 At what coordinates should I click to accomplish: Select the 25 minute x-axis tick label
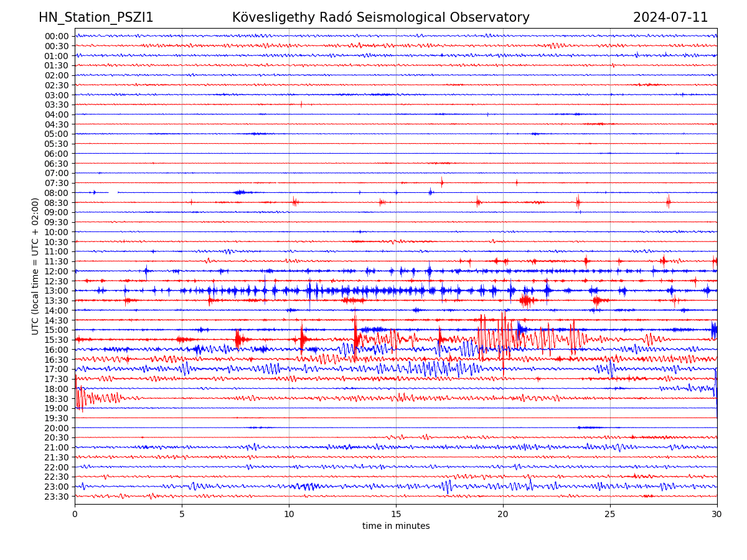pos(610,514)
